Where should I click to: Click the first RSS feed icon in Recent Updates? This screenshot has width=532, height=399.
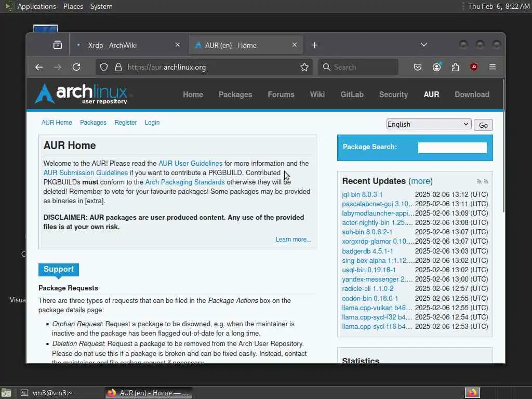pos(479,181)
